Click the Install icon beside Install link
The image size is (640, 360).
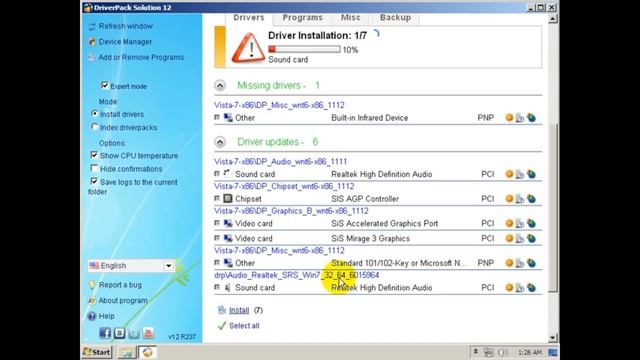coord(222,310)
